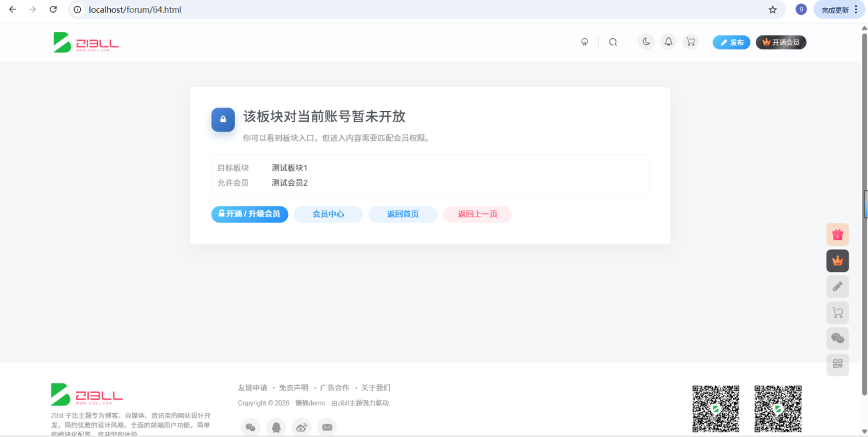
Task: Open the shopping cart in the header
Action: pyautogui.click(x=690, y=41)
